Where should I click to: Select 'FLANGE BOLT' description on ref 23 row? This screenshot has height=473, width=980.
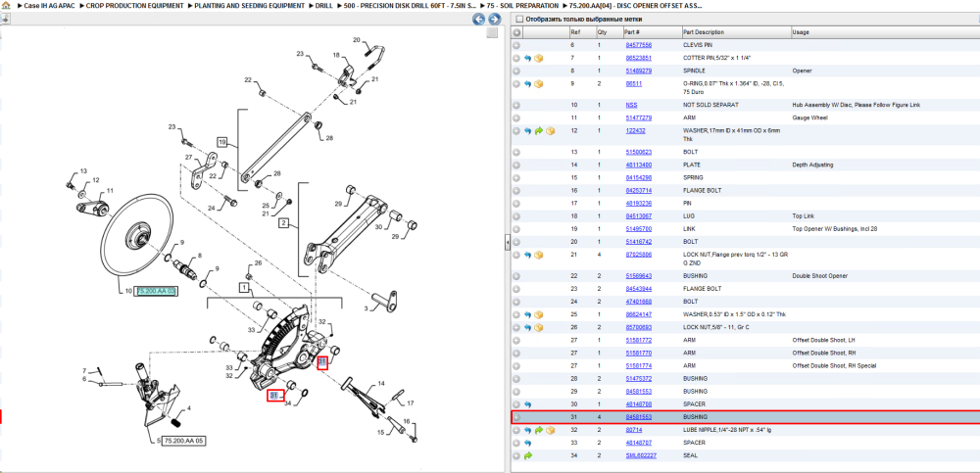703,289
